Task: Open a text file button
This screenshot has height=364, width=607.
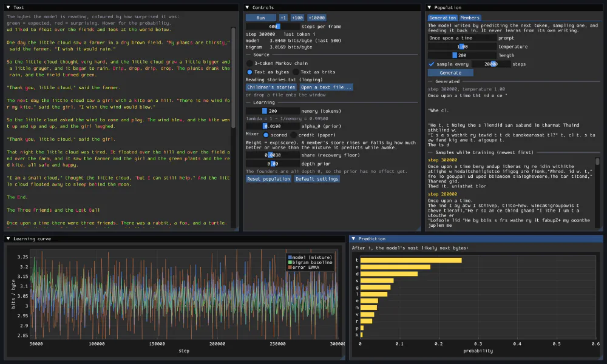Action: tap(327, 87)
